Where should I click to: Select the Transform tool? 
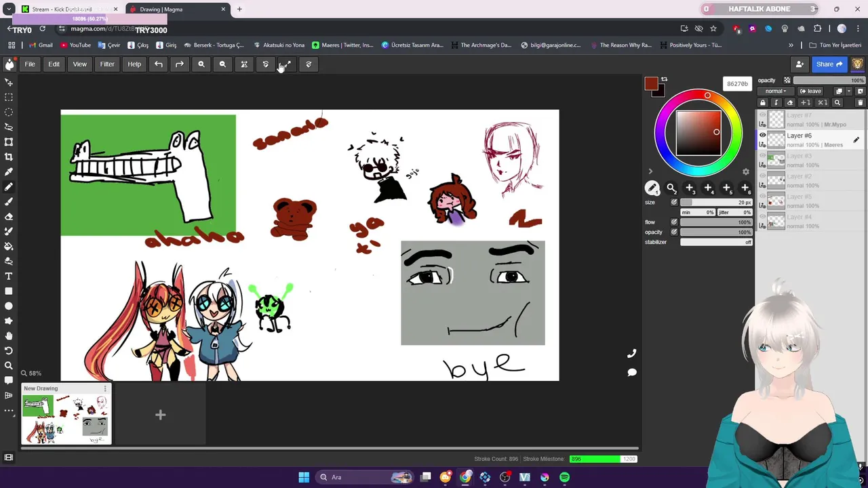pyautogui.click(x=9, y=142)
